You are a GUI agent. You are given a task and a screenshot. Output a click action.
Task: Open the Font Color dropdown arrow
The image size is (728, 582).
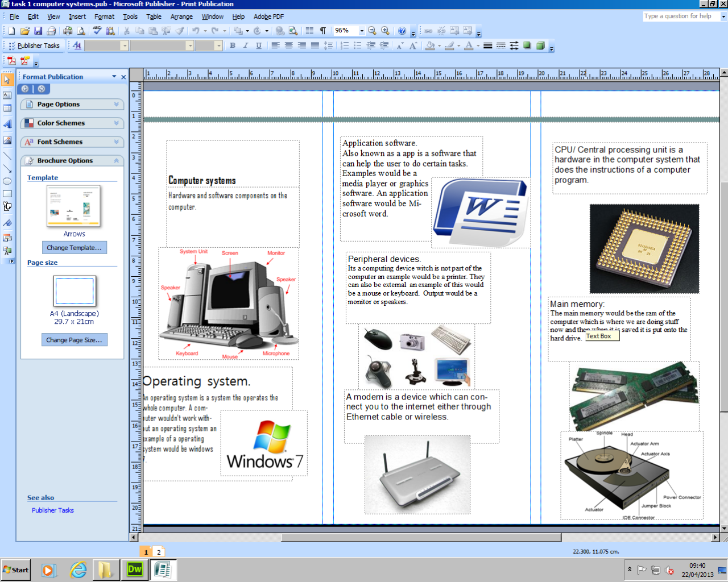pos(478,45)
